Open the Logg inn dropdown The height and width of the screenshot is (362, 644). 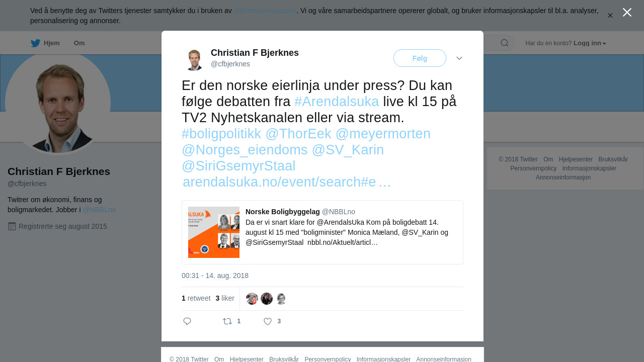tap(590, 43)
